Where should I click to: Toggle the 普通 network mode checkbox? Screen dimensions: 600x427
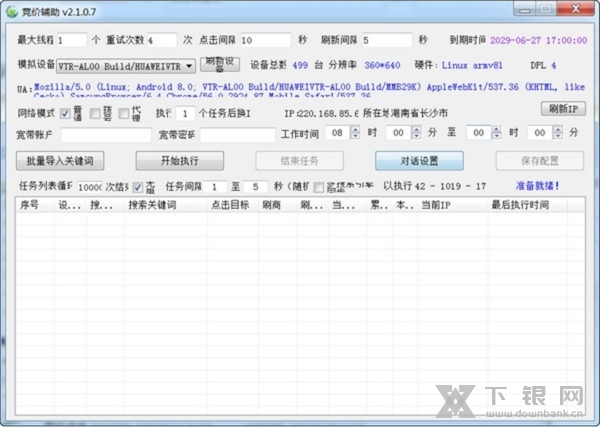(x=65, y=114)
